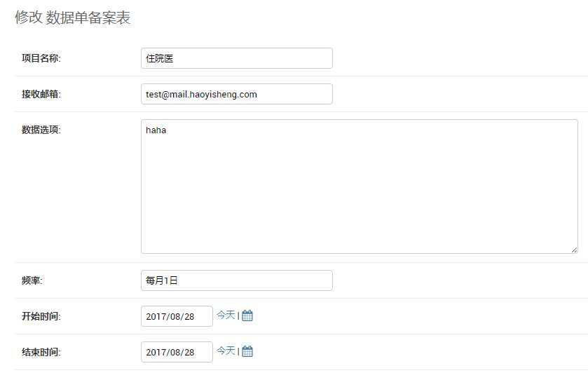Click the 结束时间 label

point(41,352)
